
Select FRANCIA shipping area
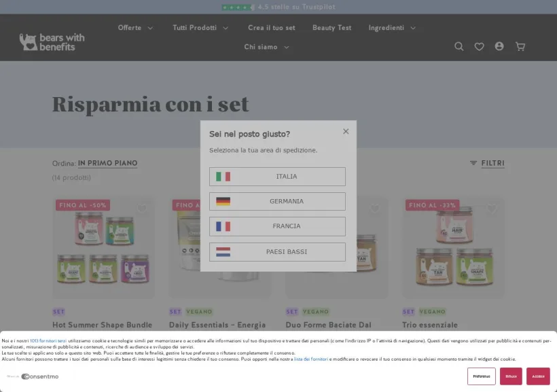277,226
